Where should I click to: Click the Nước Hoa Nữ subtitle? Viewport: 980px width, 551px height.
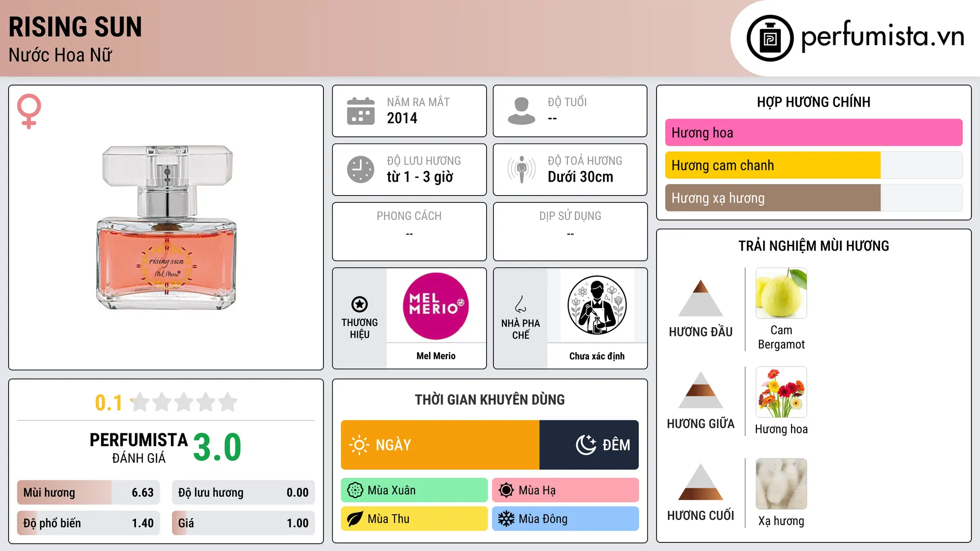(60, 55)
